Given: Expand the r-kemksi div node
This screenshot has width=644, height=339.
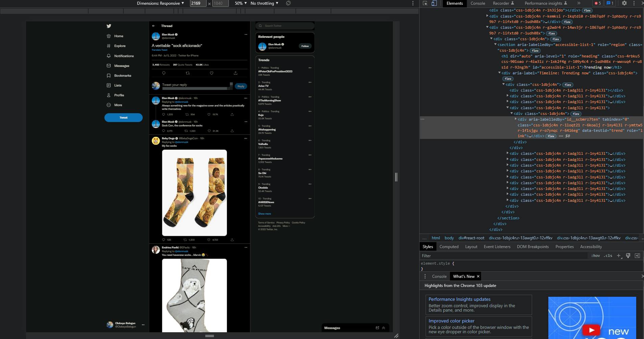Looking at the screenshot, I should 487,16.
